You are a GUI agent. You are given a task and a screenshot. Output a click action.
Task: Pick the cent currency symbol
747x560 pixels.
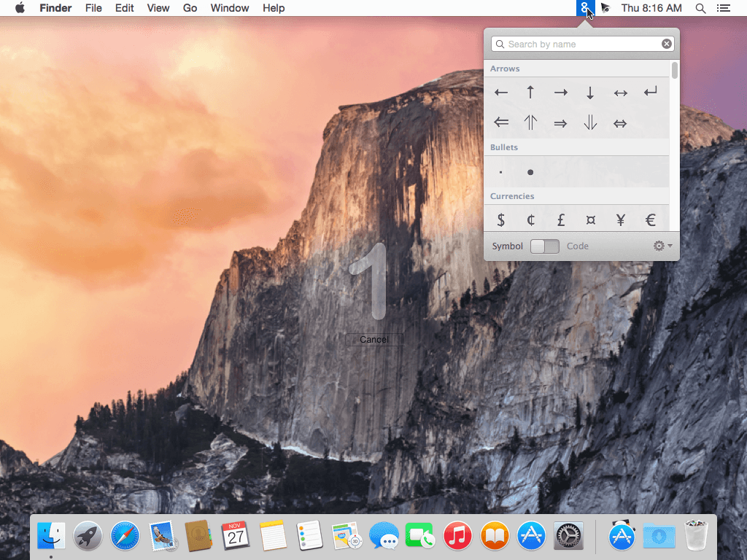531,220
